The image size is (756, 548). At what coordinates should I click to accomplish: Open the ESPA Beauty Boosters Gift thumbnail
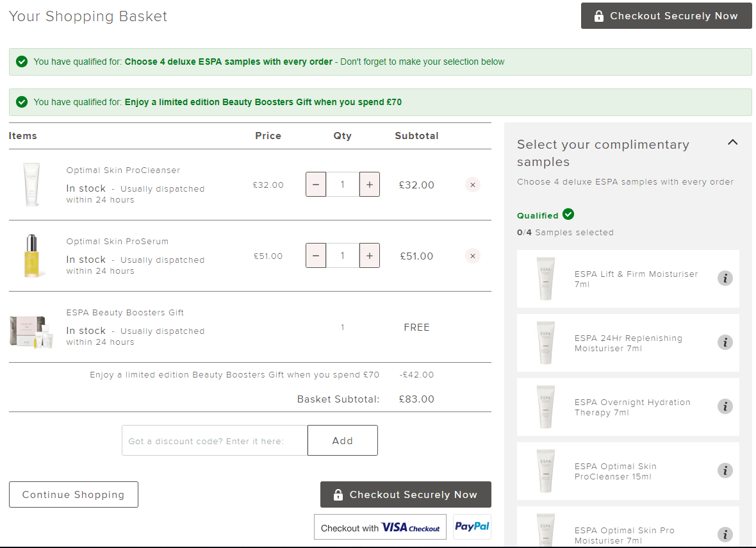tap(31, 331)
